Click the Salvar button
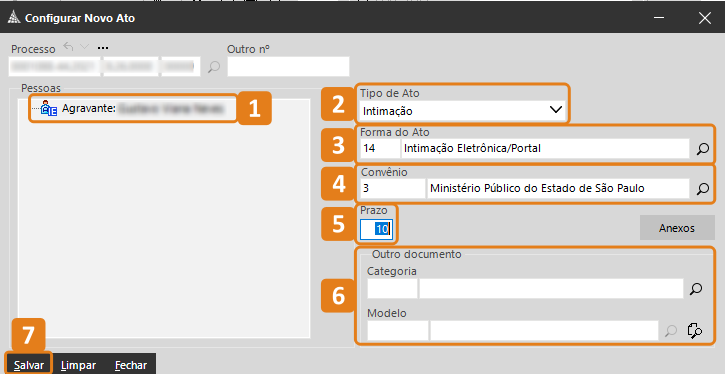The height and width of the screenshot is (374, 725). click(x=29, y=365)
